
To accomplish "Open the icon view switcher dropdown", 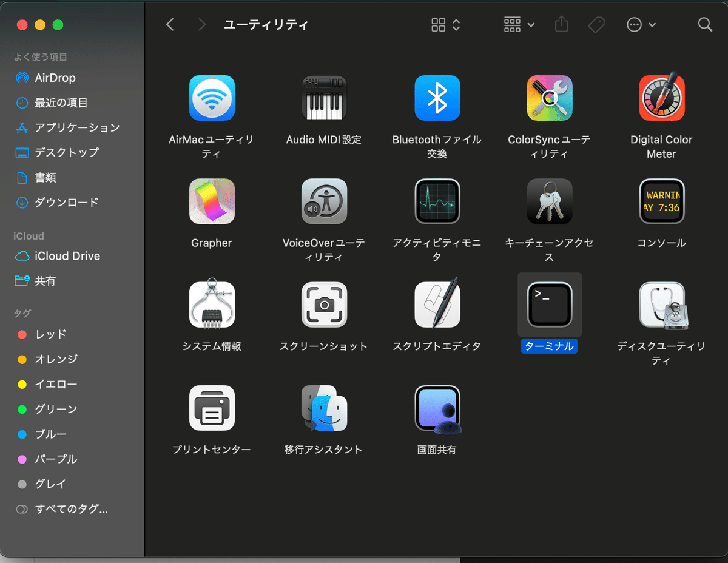I will click(446, 24).
